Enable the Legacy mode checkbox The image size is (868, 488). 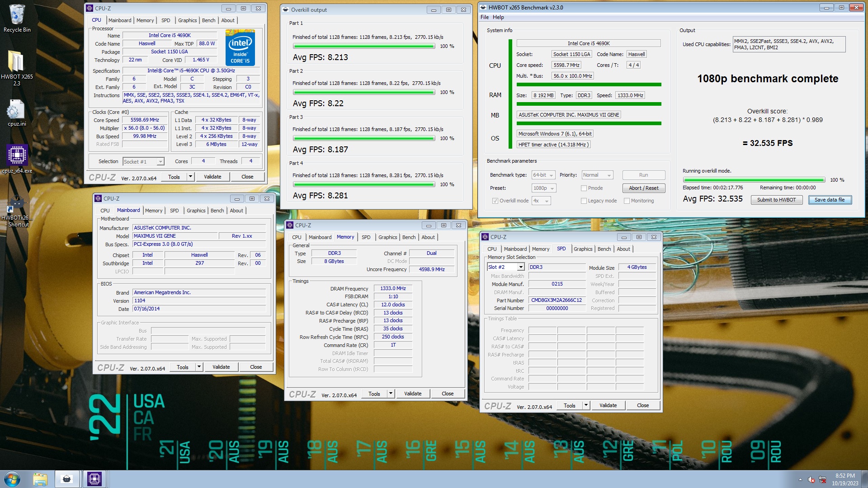pyautogui.click(x=584, y=201)
